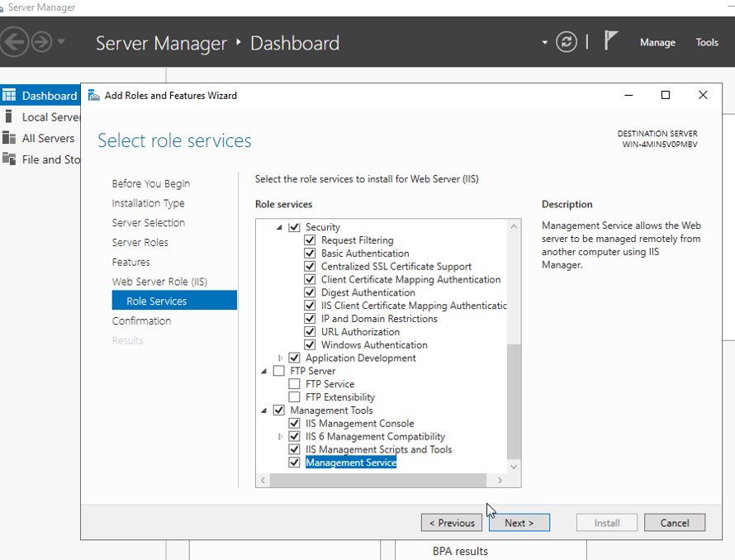Screen dimensions: 735x560
Task: Uncheck IIS Management Scripts and Tools checkbox
Action: click(x=294, y=449)
